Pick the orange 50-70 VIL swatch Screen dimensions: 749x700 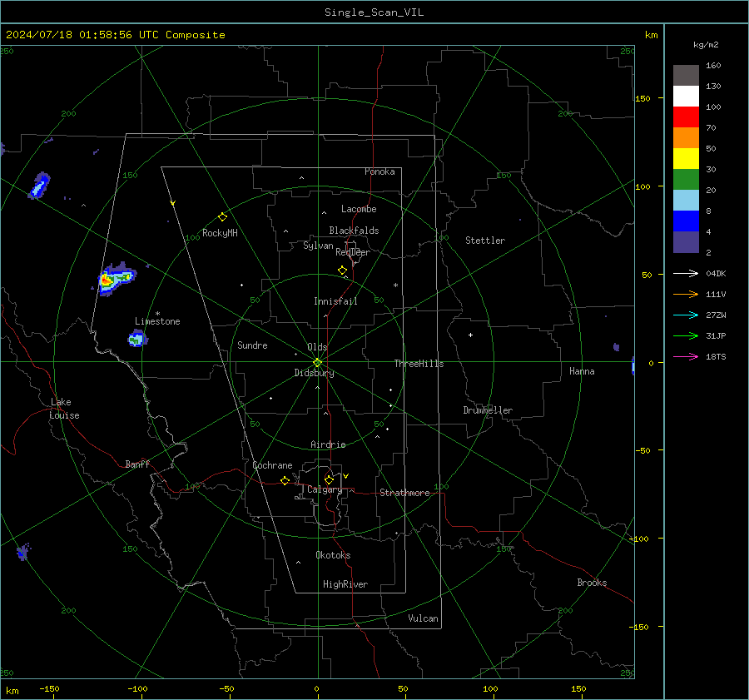[x=686, y=138]
